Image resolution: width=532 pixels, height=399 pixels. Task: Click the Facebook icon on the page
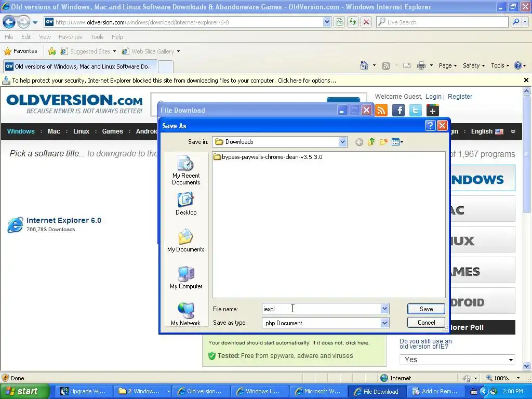(x=398, y=110)
